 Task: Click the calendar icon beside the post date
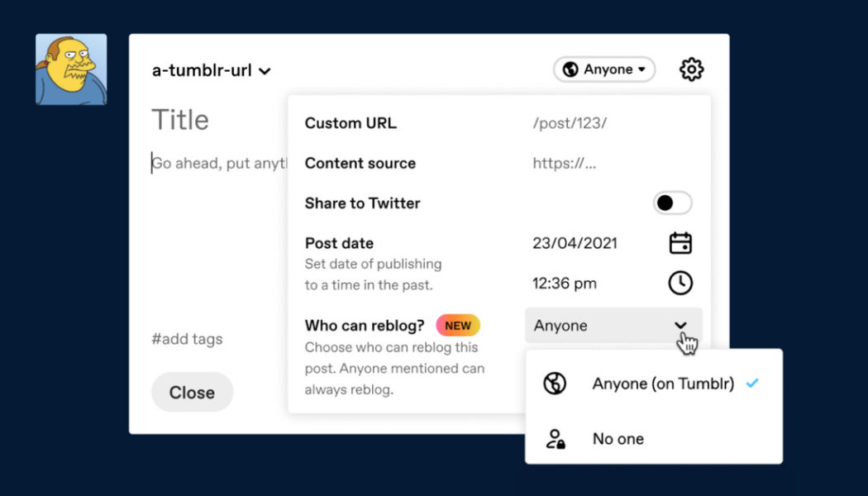pos(680,243)
